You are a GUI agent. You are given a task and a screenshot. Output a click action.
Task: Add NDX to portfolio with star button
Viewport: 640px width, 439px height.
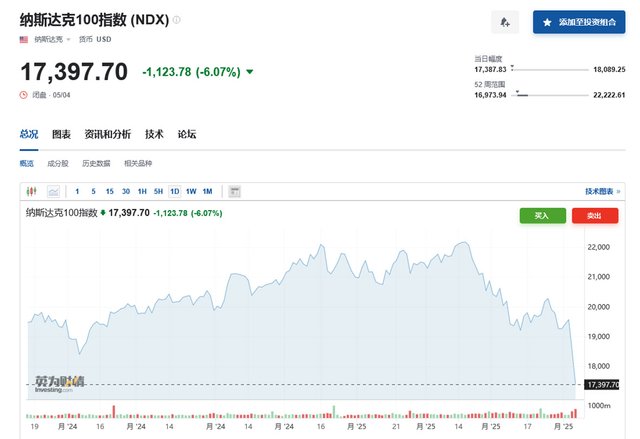(579, 22)
